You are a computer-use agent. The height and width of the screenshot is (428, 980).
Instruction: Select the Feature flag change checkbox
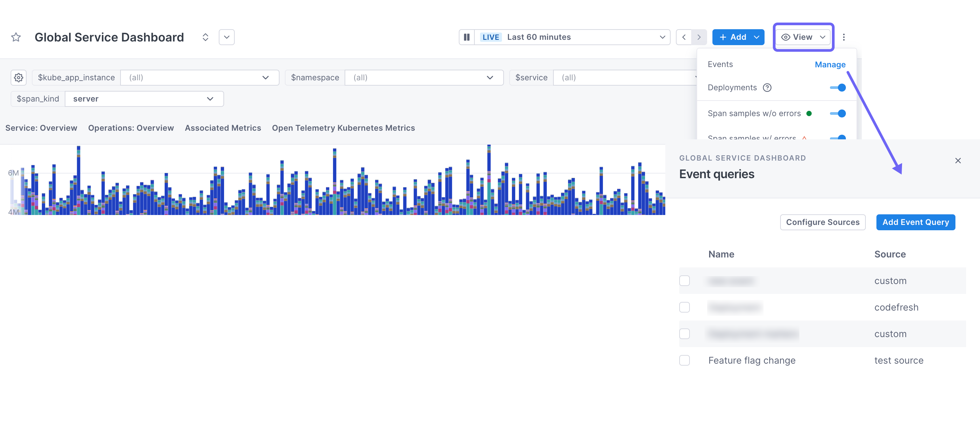685,360
